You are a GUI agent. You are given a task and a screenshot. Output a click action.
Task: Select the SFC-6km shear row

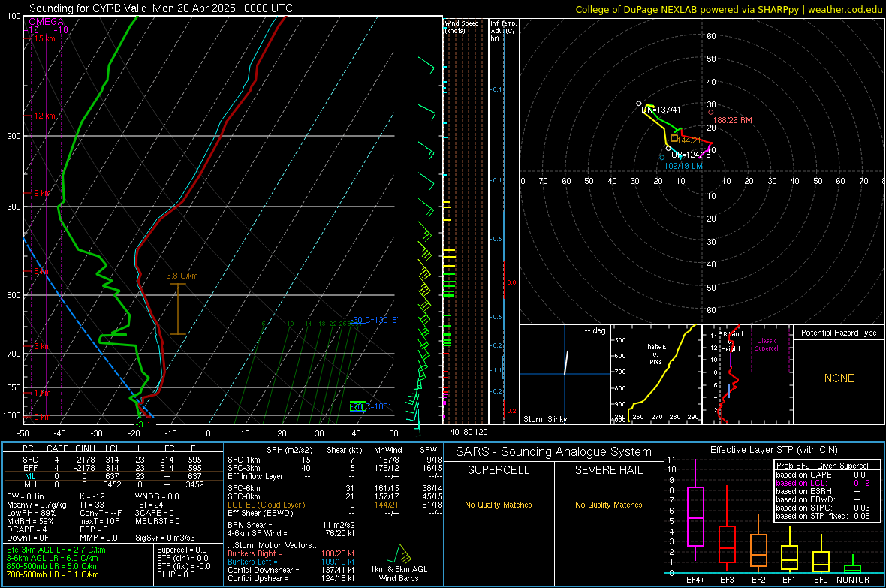[335, 488]
